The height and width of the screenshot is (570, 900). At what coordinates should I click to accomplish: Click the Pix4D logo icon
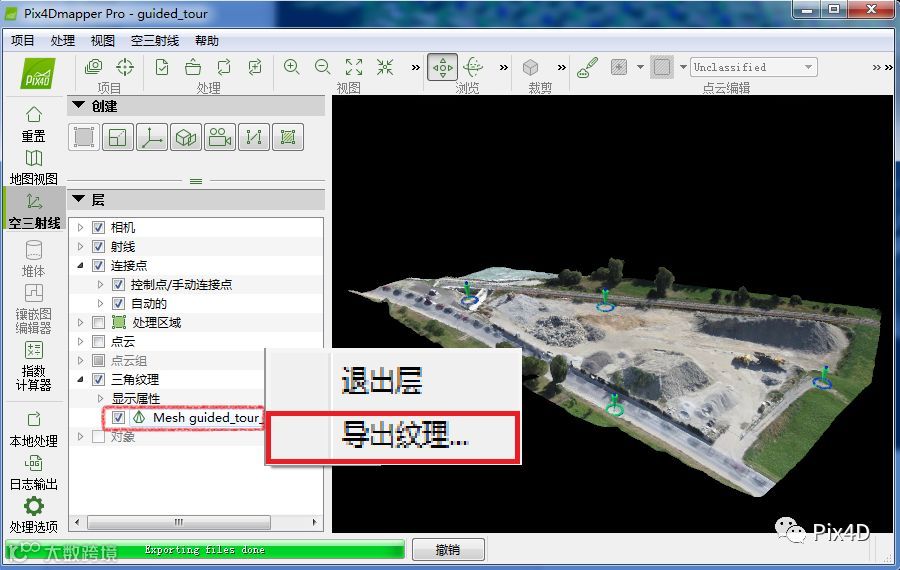coord(38,73)
